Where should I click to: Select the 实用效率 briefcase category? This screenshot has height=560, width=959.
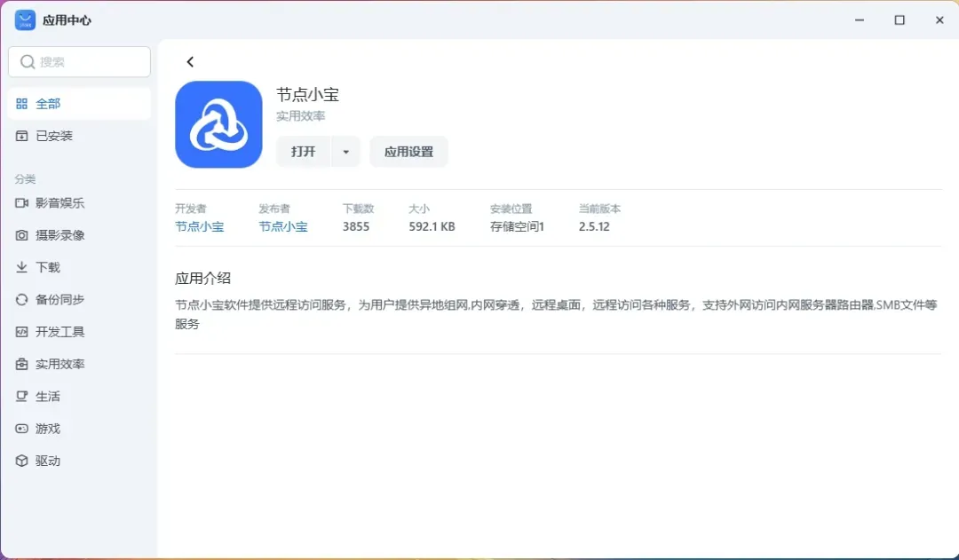(59, 364)
